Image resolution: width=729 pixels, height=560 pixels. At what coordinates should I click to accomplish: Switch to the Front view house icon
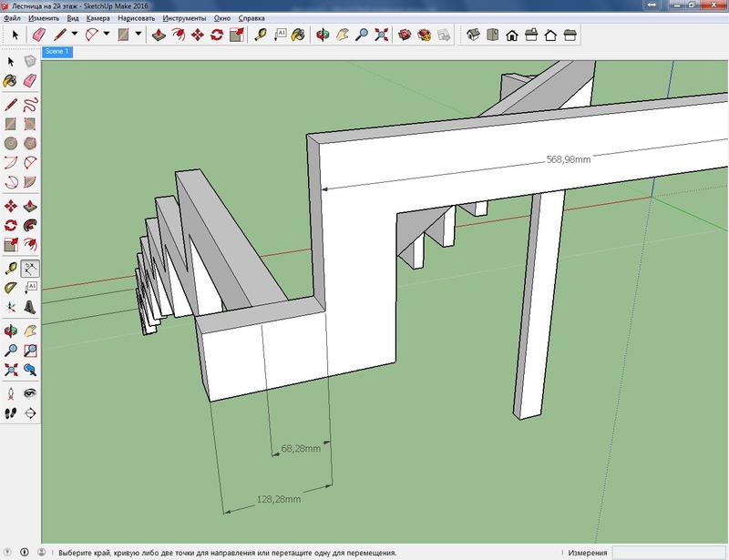coord(512,35)
